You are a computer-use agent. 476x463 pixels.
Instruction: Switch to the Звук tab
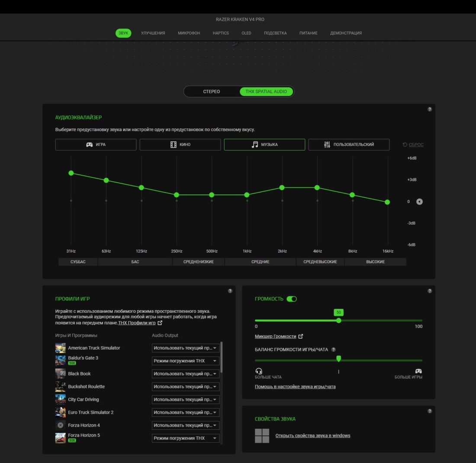coord(123,33)
